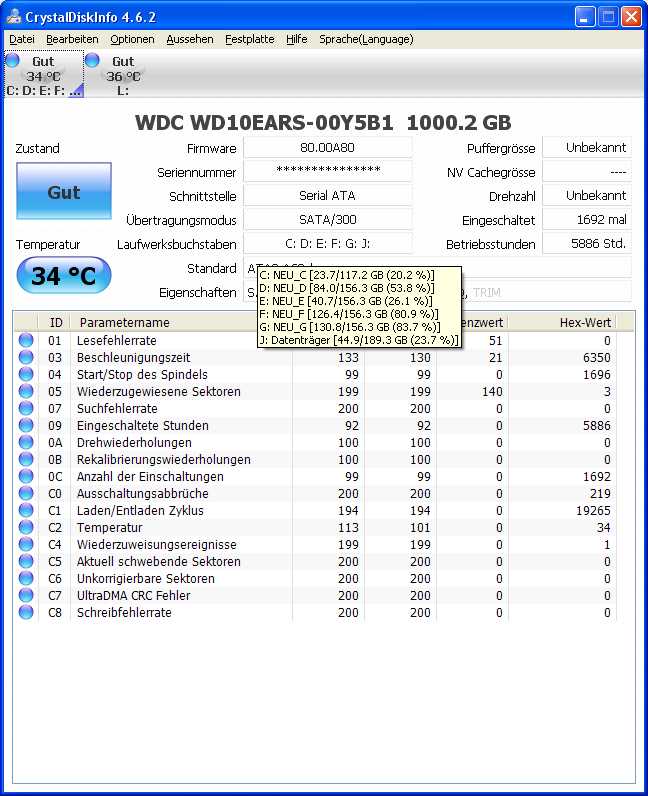Click the Unkorrigierbare Sektoren parameter name
The width and height of the screenshot is (648, 796).
point(145,579)
